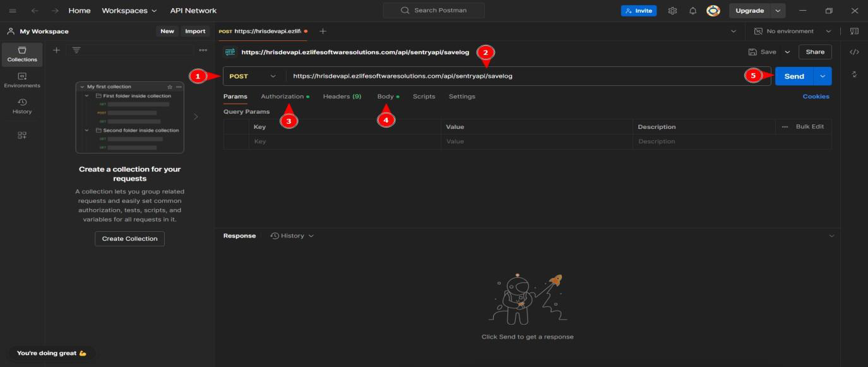Image resolution: width=868 pixels, height=367 pixels.
Task: Click HTTP request type icon
Action: [x=230, y=52]
